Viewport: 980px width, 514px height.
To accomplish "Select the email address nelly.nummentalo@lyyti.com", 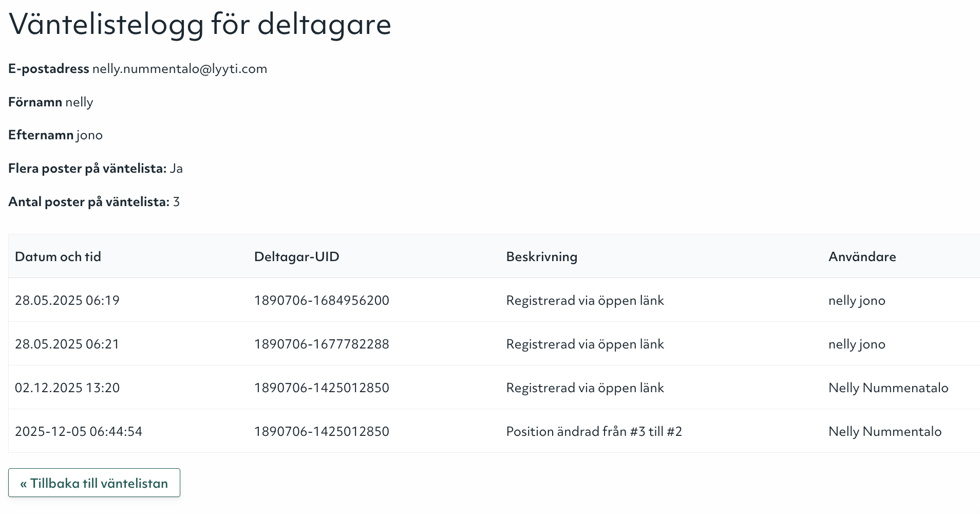I will coord(180,69).
